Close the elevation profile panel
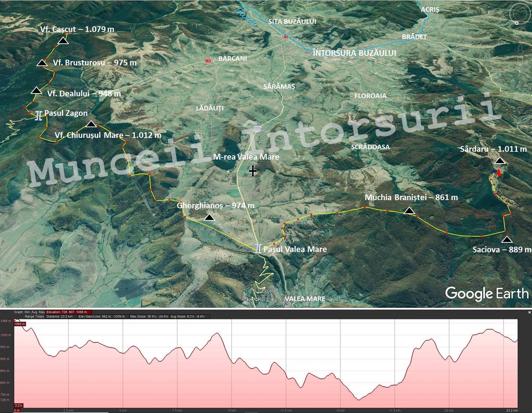Image resolution: width=532 pixels, height=413 pixels. (x=529, y=312)
